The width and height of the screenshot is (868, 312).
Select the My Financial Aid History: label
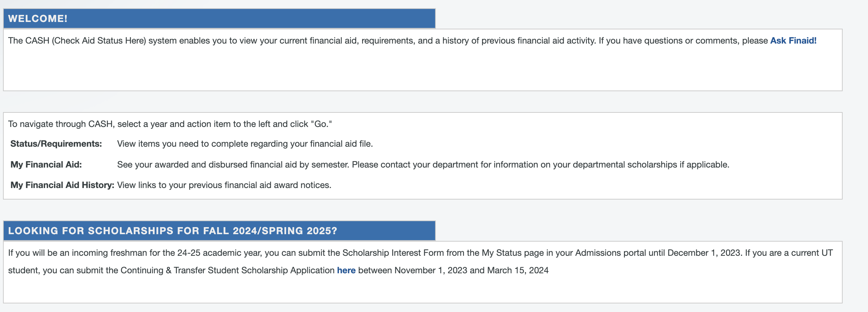tap(62, 185)
